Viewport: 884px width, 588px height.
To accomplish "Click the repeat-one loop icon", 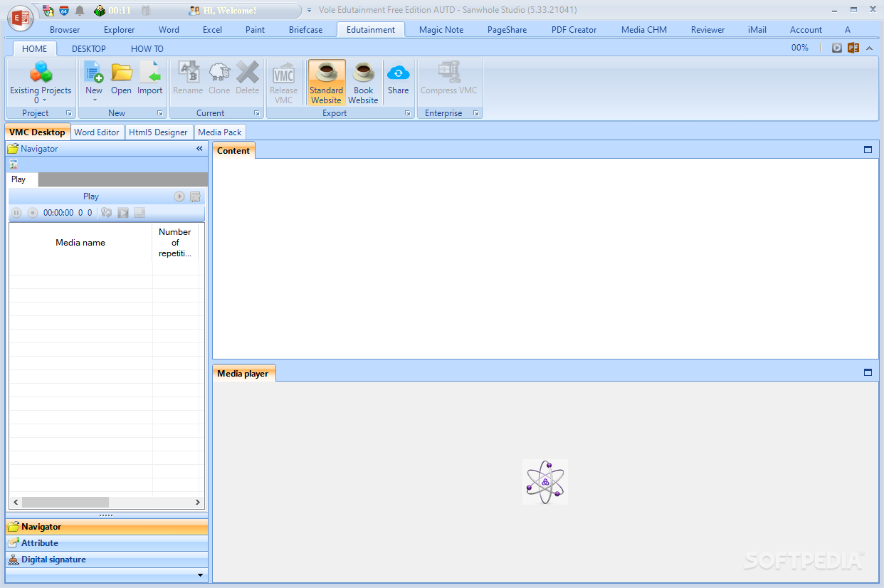I will pos(107,213).
